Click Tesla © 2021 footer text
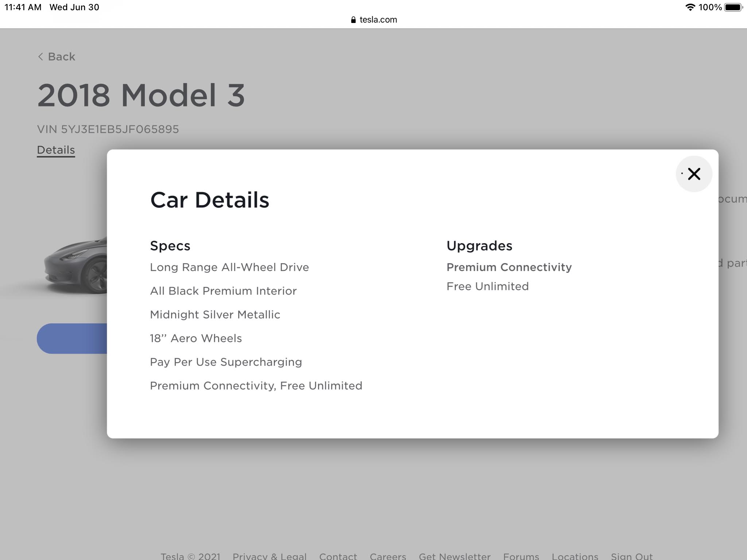The image size is (747, 560). click(190, 556)
